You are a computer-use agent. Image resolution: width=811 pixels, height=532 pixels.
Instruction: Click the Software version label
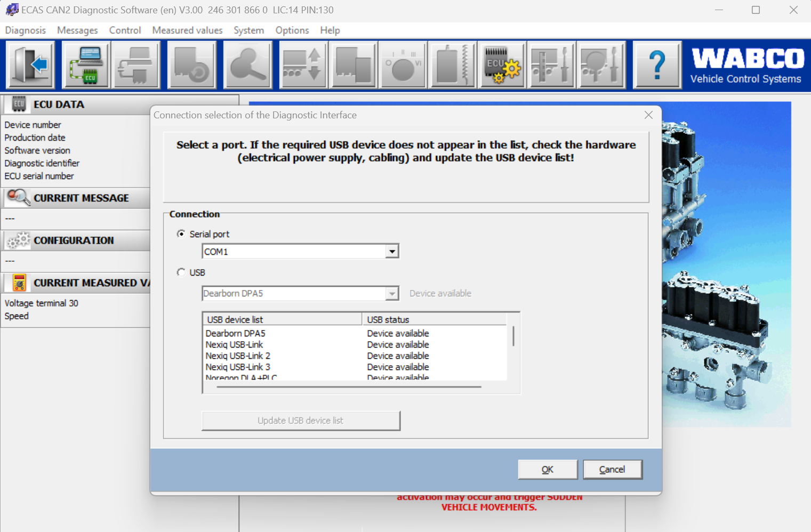[x=37, y=150]
